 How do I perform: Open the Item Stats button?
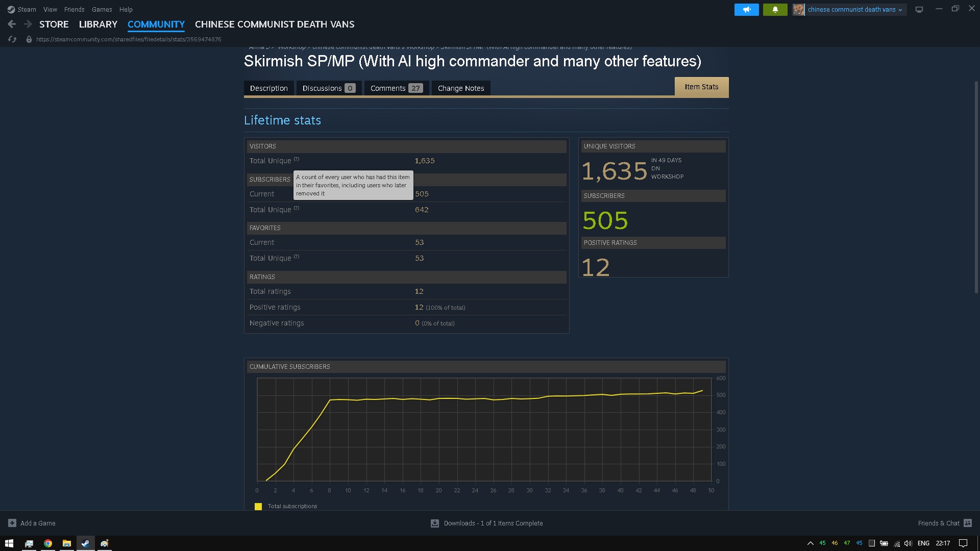click(x=701, y=87)
